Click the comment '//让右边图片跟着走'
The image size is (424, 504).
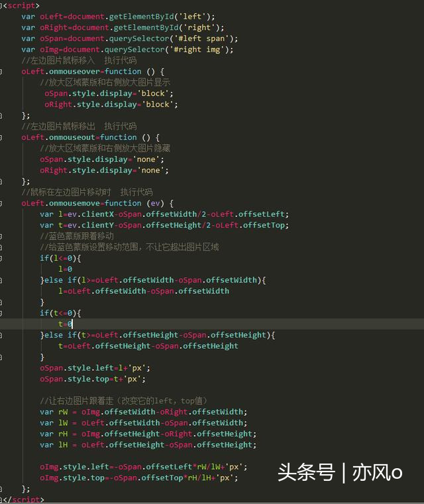pos(123,401)
